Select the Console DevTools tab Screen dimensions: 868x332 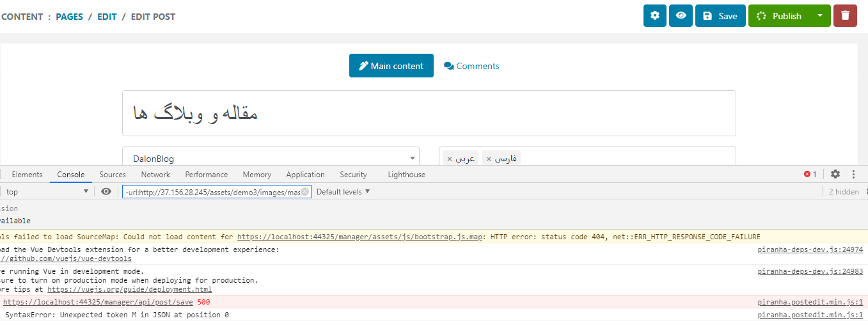pyautogui.click(x=71, y=175)
